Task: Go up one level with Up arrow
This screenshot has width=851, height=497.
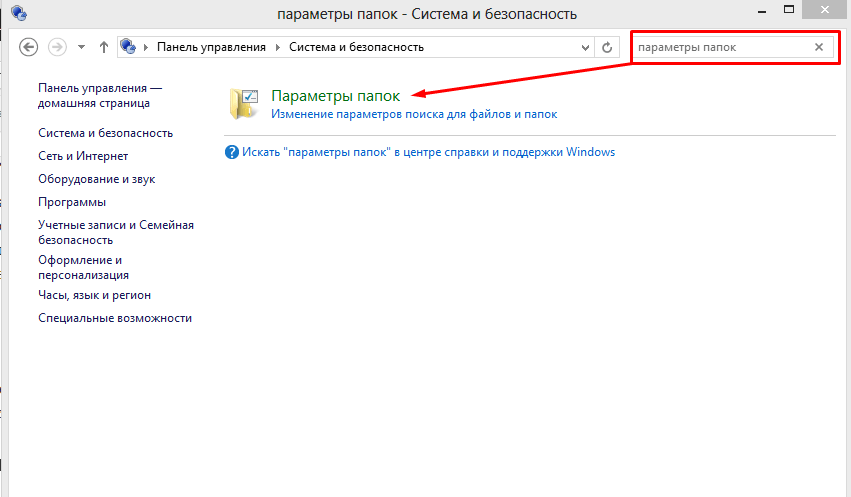Action: (104, 47)
